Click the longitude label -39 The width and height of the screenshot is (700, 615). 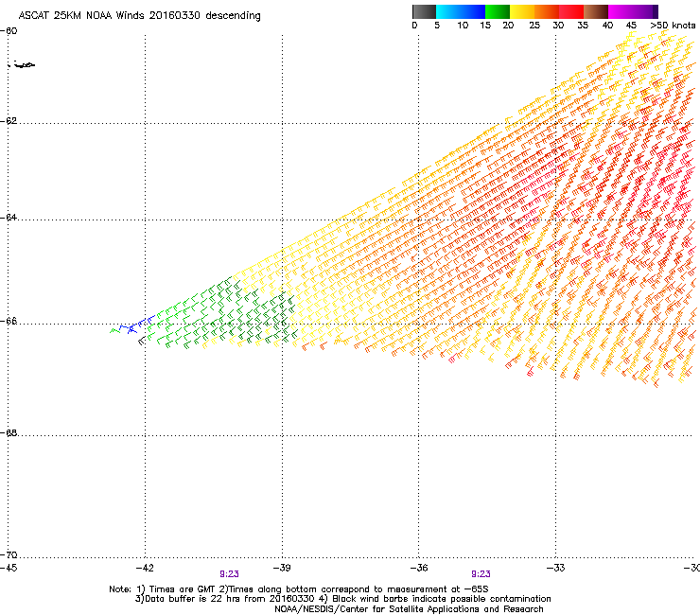click(282, 568)
